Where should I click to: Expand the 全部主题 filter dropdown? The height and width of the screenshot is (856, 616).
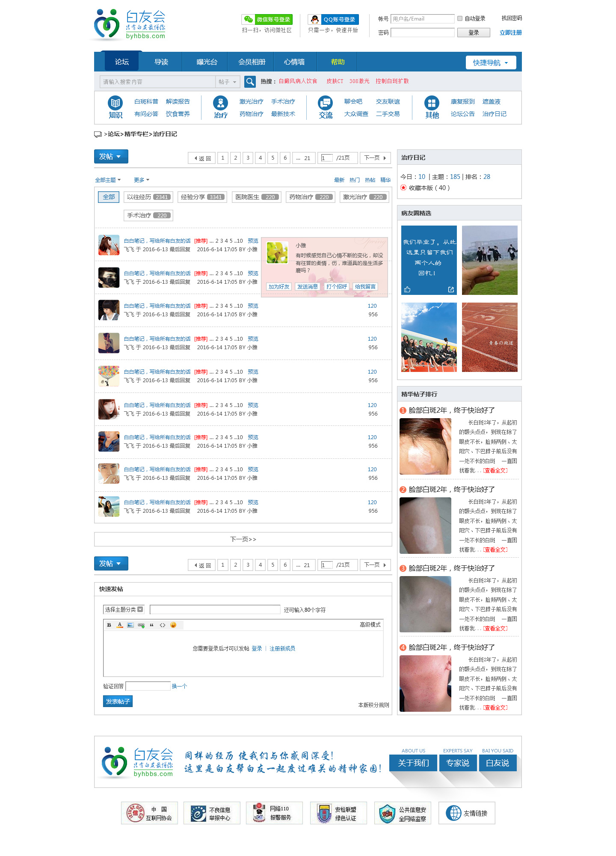pyautogui.click(x=108, y=180)
